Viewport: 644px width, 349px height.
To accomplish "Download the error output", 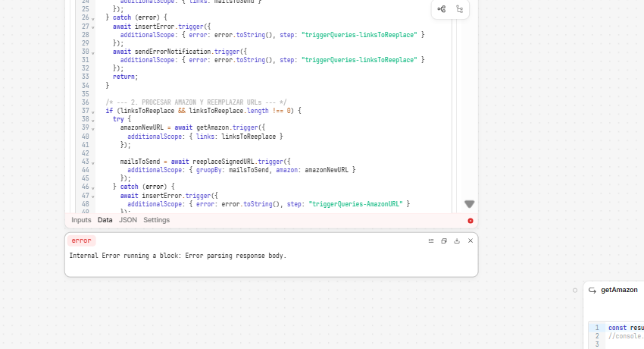I will pos(457,241).
